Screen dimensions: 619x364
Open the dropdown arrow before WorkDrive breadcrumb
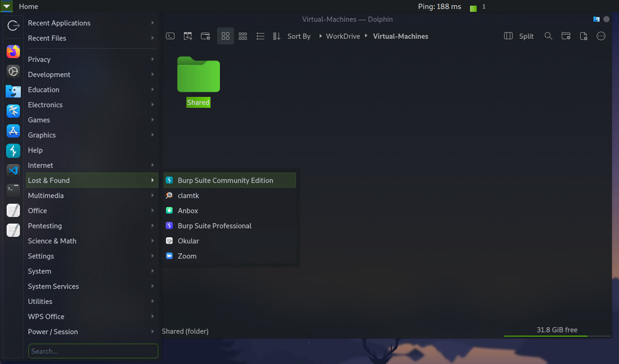tap(321, 36)
